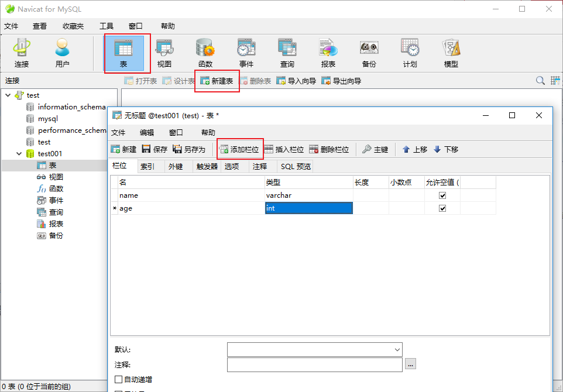Move field up with 上移
This screenshot has width=563, height=392.
pyautogui.click(x=415, y=149)
